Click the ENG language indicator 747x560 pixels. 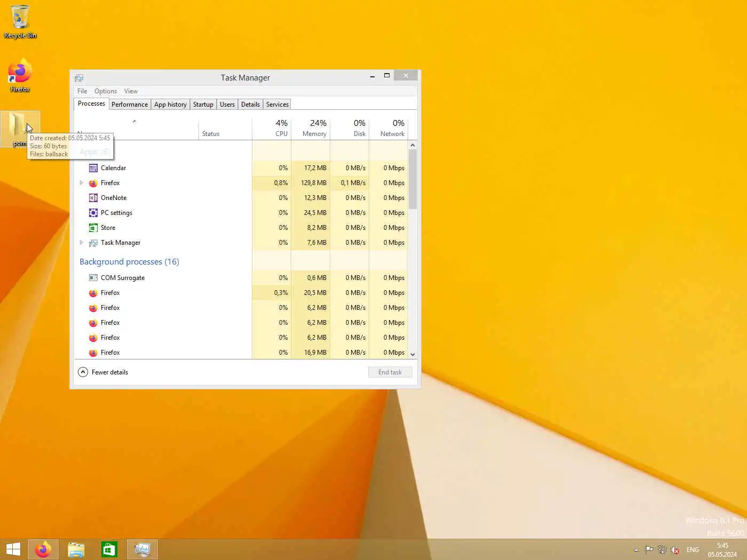[x=693, y=550]
